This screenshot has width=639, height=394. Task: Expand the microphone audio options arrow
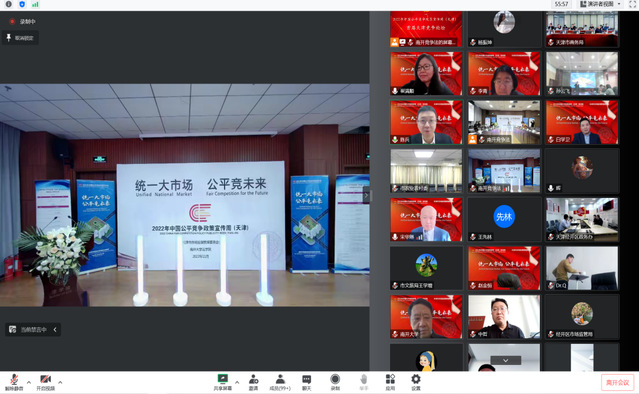(29, 382)
